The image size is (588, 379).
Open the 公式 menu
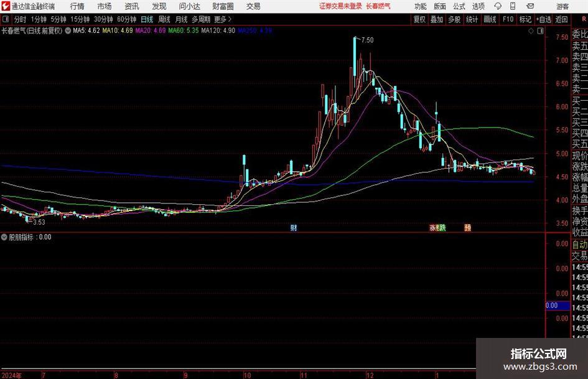(x=459, y=6)
